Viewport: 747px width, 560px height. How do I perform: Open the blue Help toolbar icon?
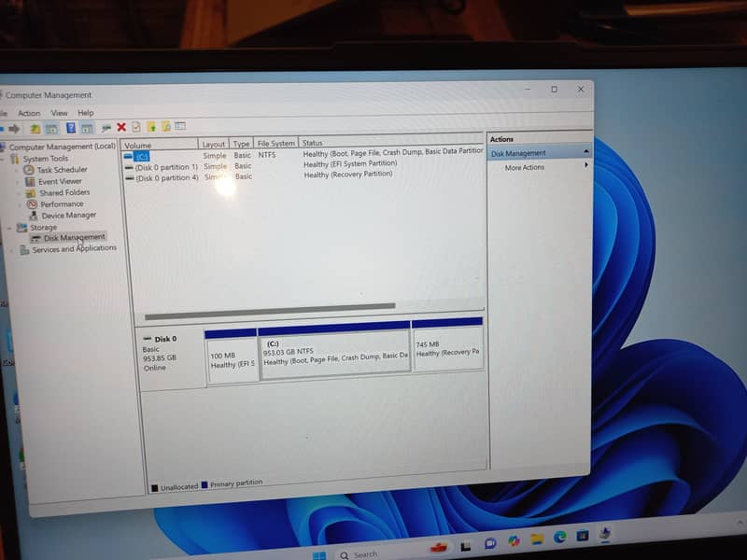pos(71,128)
